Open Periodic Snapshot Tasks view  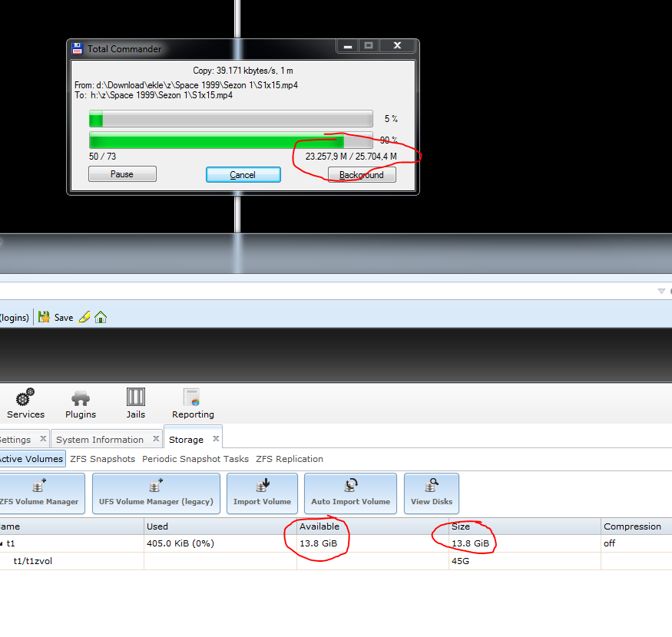pos(195,459)
